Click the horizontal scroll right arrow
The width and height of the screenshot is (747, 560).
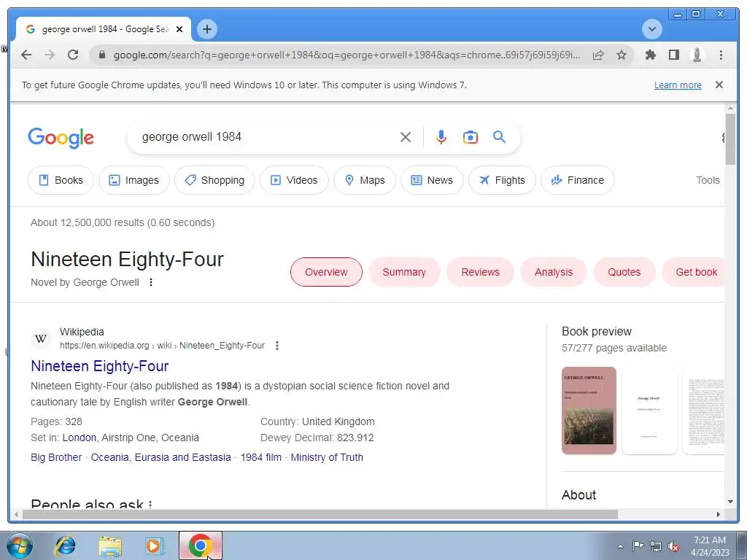pos(719,514)
